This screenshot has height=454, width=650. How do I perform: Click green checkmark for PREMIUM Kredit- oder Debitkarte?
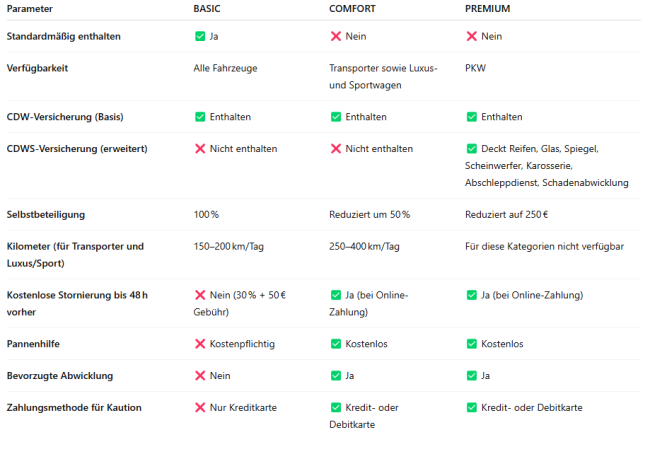[x=471, y=408]
